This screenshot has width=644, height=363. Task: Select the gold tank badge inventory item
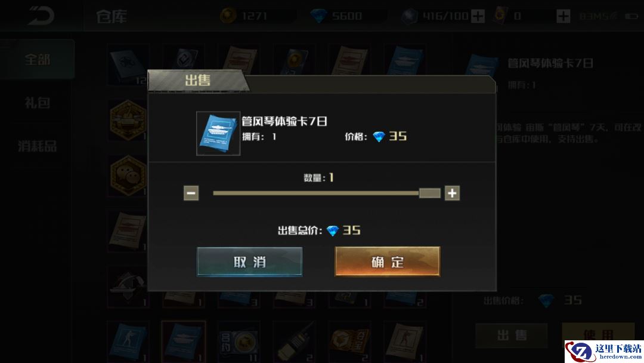pos(128,121)
